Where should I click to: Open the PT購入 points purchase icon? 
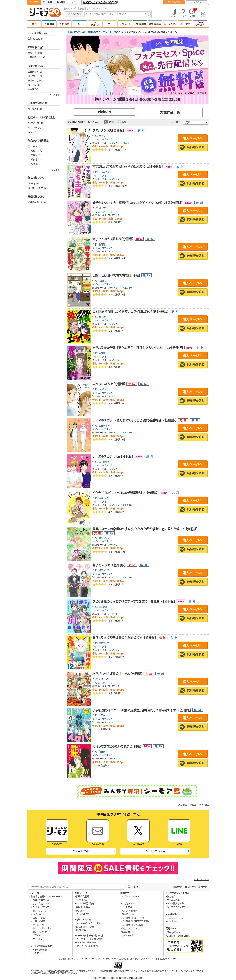click(193, 12)
